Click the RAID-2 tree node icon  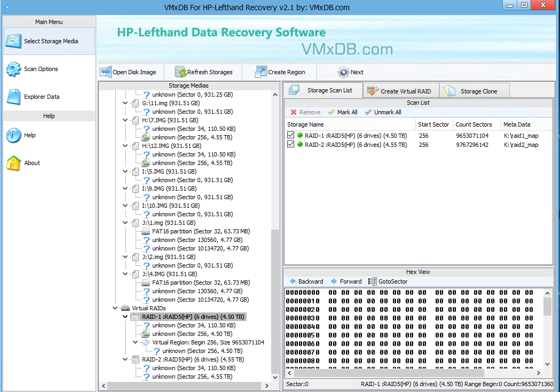136,359
